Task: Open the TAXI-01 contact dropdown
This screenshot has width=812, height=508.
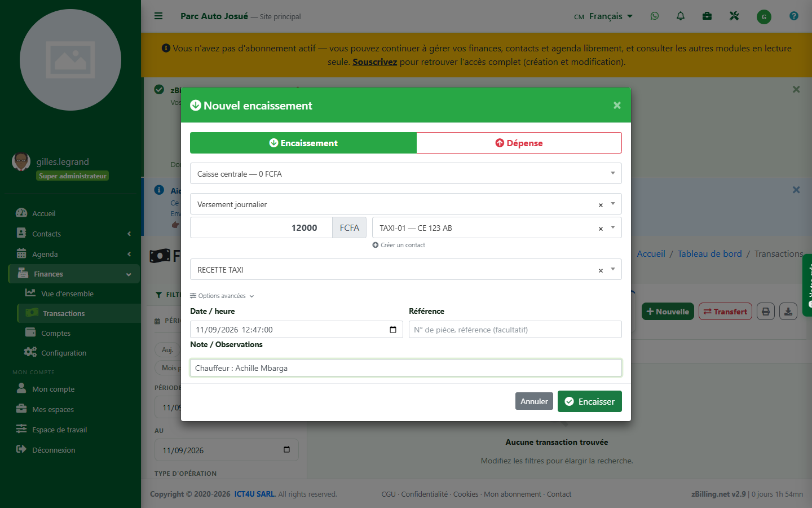Action: (x=497, y=227)
